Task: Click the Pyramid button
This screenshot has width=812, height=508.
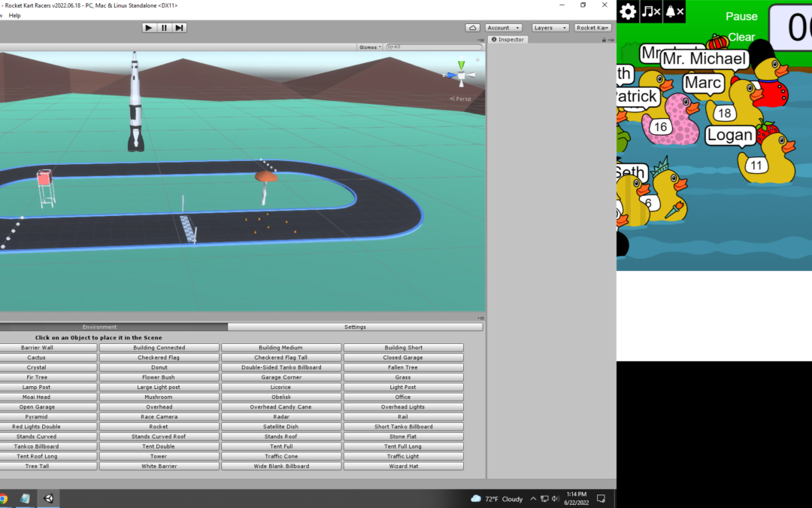Action: click(48, 417)
